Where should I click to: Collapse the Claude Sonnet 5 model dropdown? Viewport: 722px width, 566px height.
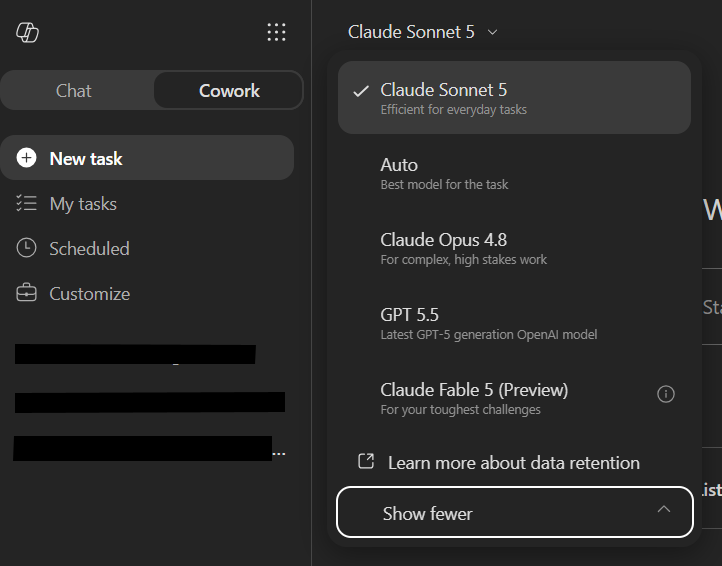coord(422,32)
